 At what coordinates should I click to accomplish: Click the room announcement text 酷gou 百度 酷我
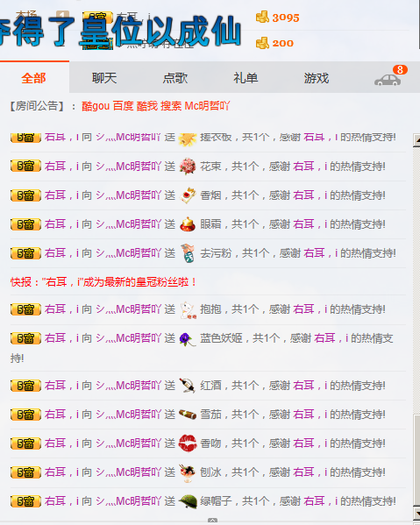coord(156,106)
